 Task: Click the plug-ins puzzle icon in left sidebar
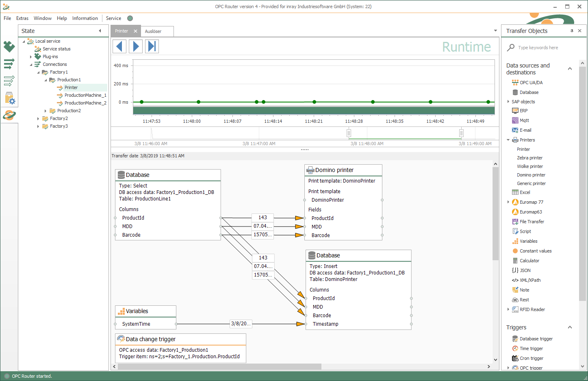coord(9,46)
